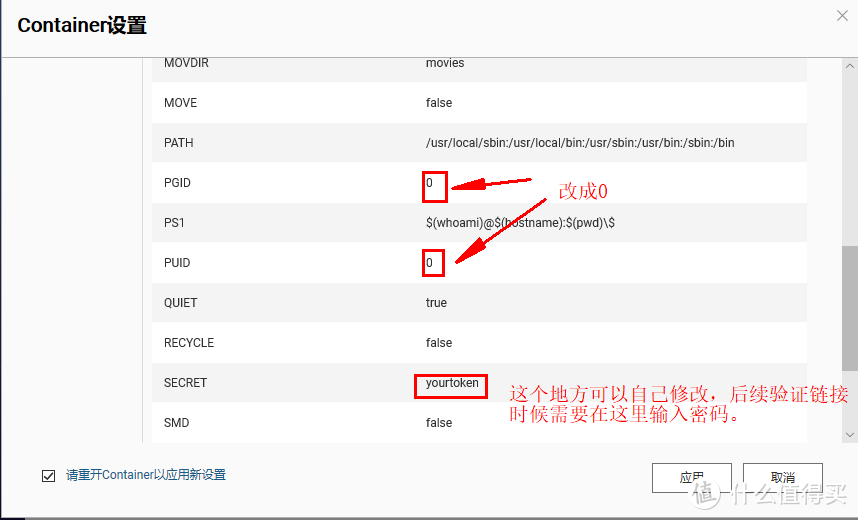Click the 取消 cancel button
The image size is (858, 520).
[782, 478]
